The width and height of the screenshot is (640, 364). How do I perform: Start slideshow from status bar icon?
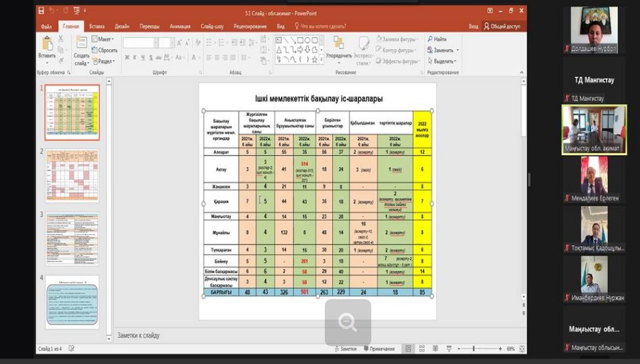click(449, 348)
